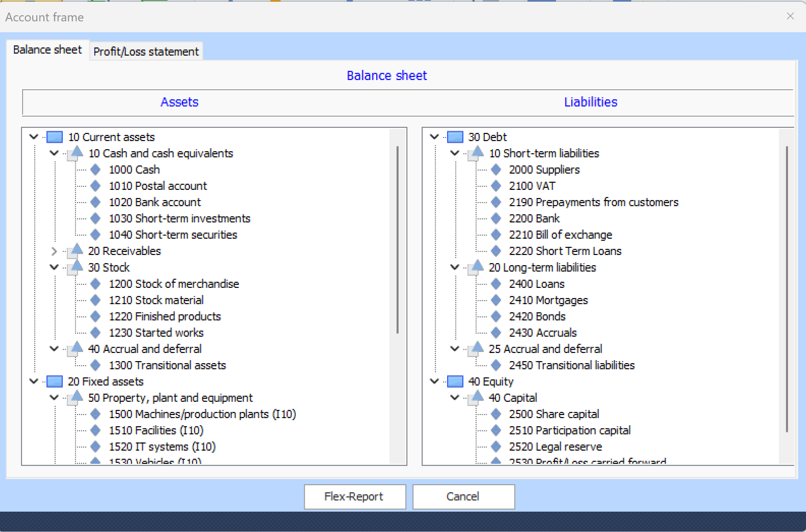Click the blue folder icon of Fixed assets
This screenshot has height=532, width=806.
point(54,381)
